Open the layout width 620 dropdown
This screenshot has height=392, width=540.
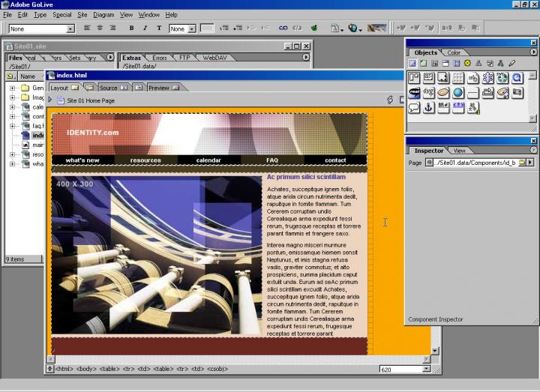click(x=427, y=369)
